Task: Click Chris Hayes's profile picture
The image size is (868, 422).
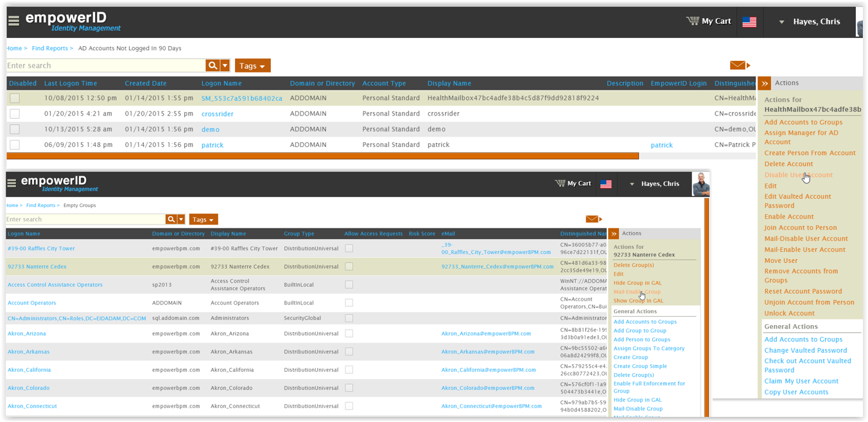Action: tap(700, 183)
